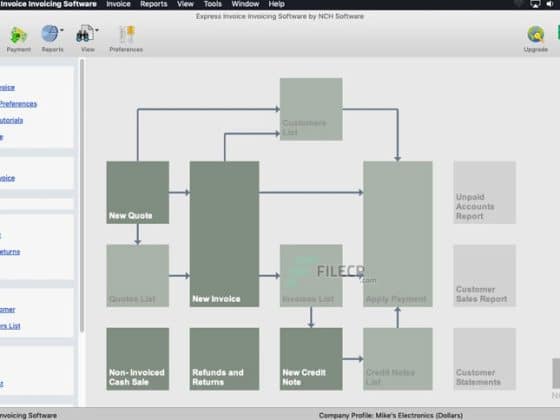Click the Returns sidebar link
Viewport: 560px width, 420px height.
(x=10, y=252)
